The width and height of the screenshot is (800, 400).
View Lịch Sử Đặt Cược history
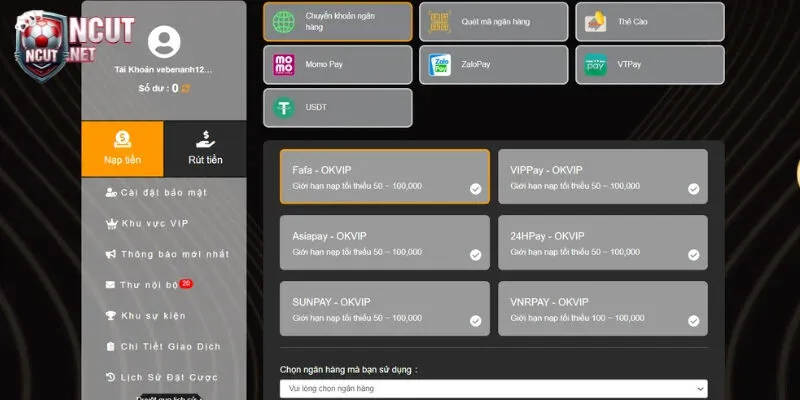point(168,377)
